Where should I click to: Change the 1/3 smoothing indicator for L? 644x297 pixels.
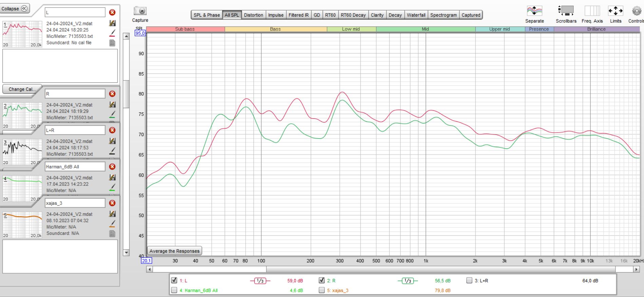click(260, 281)
